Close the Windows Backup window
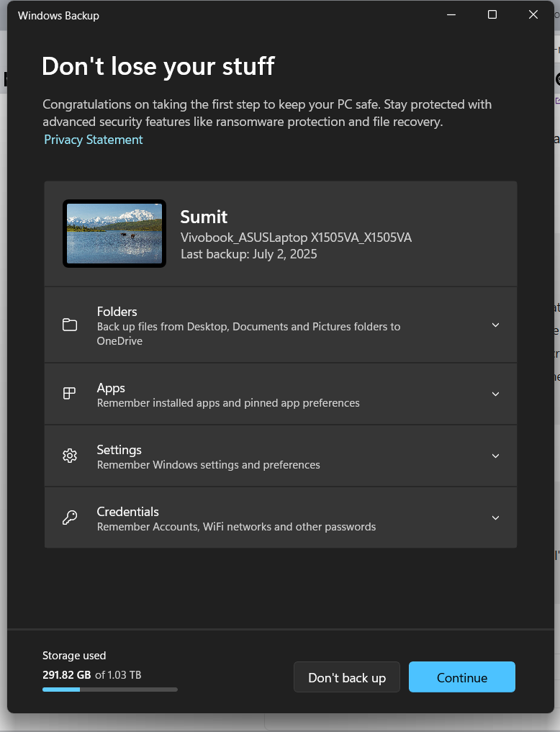 (x=533, y=14)
